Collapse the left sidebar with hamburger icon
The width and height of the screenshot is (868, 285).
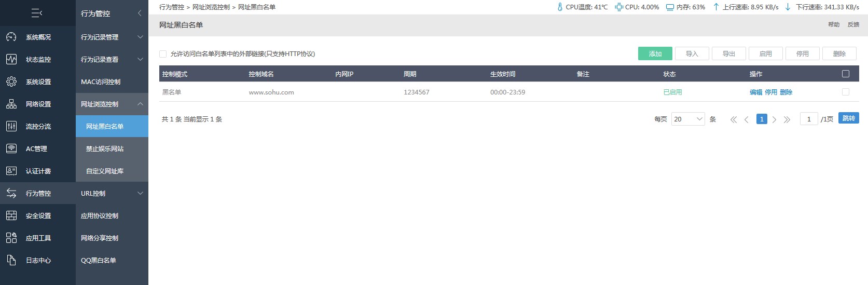click(37, 13)
